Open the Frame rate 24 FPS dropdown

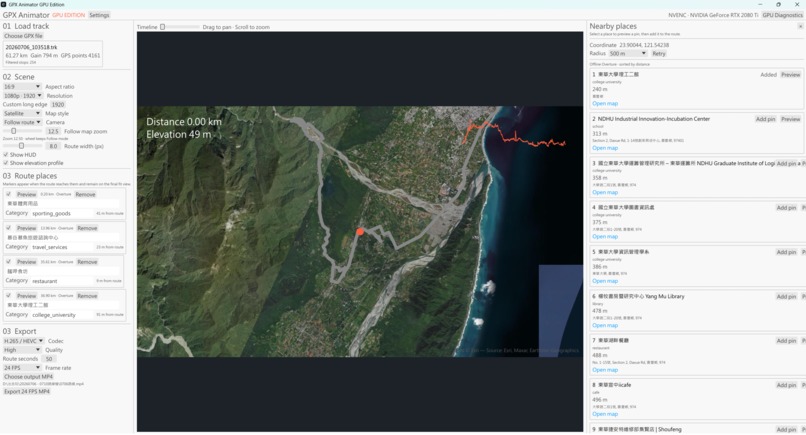click(22, 368)
